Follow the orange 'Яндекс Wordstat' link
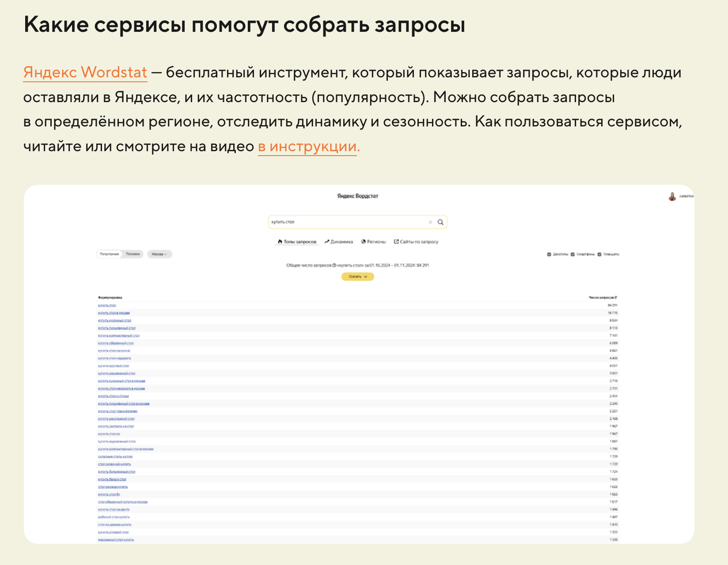Viewport: 728px width, 565px height. click(x=85, y=72)
